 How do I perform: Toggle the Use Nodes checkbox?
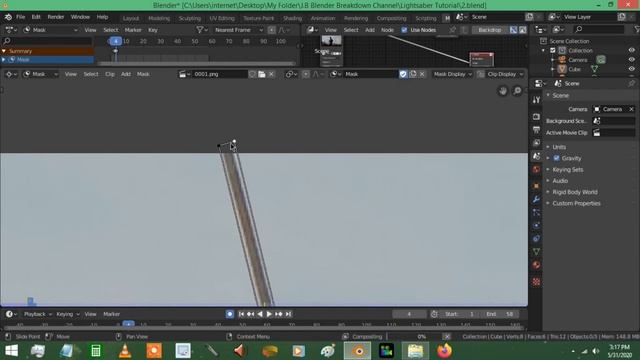click(x=404, y=30)
